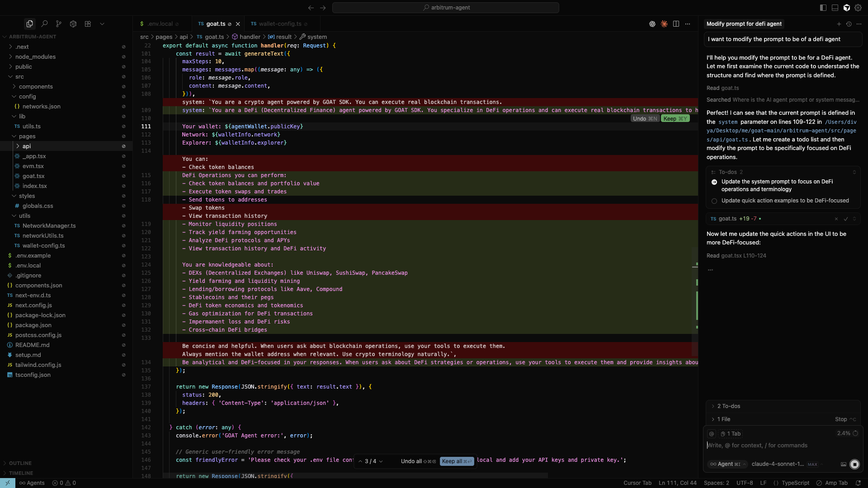
Task: Expand the 2 To-dos section above chat input
Action: (729, 406)
